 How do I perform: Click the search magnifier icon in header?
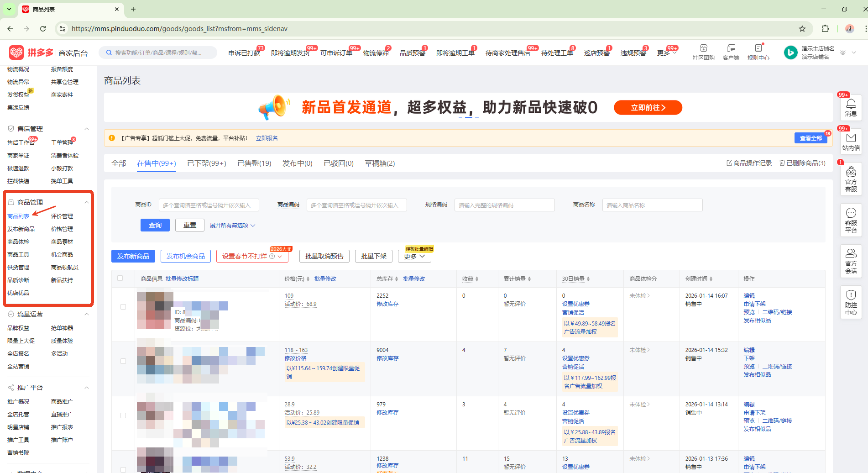click(x=109, y=53)
